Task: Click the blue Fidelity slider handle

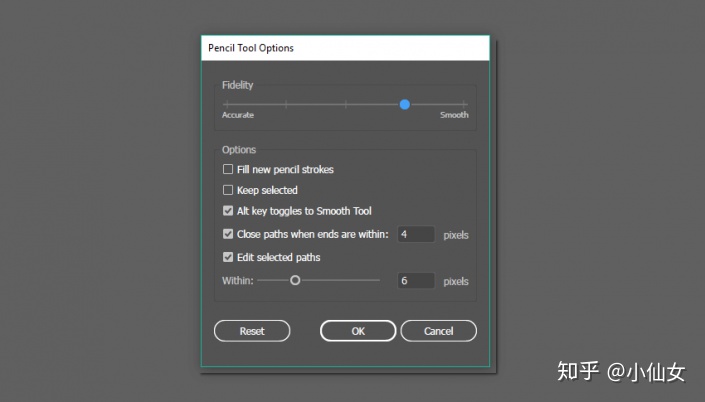Action: [x=405, y=104]
